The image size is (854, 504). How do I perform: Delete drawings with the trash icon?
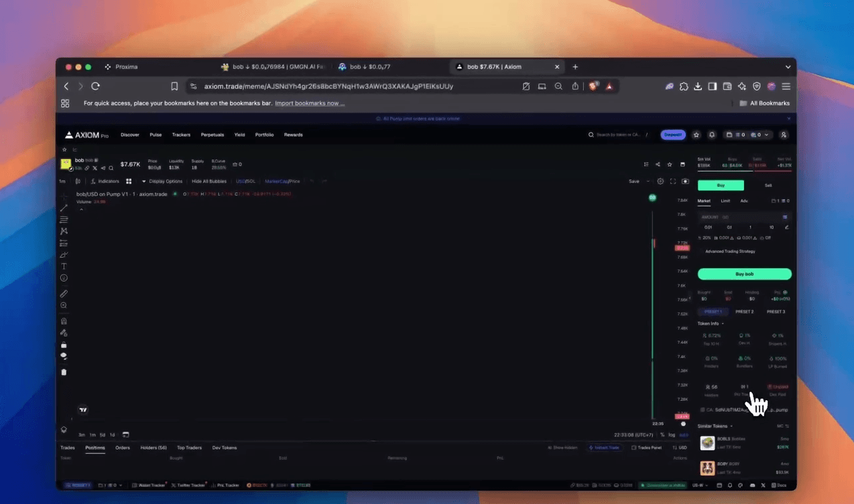point(64,372)
